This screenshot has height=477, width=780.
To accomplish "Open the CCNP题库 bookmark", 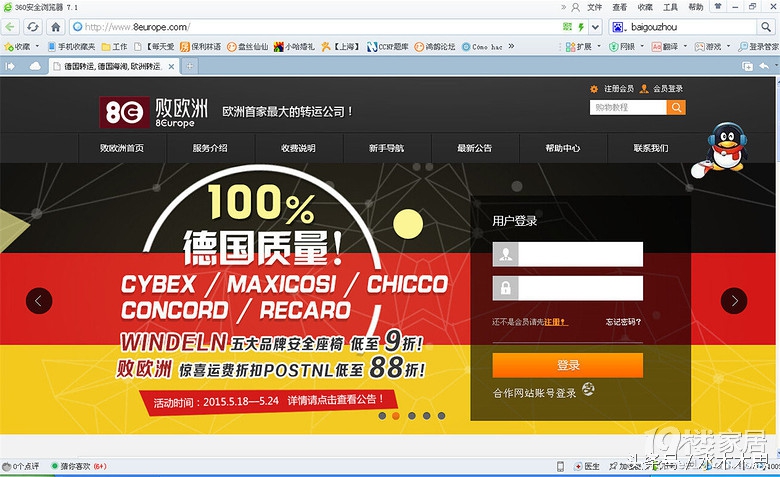I will [x=388, y=47].
